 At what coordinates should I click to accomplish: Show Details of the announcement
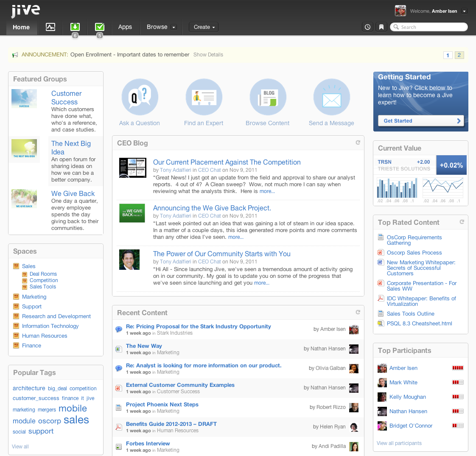tap(208, 55)
